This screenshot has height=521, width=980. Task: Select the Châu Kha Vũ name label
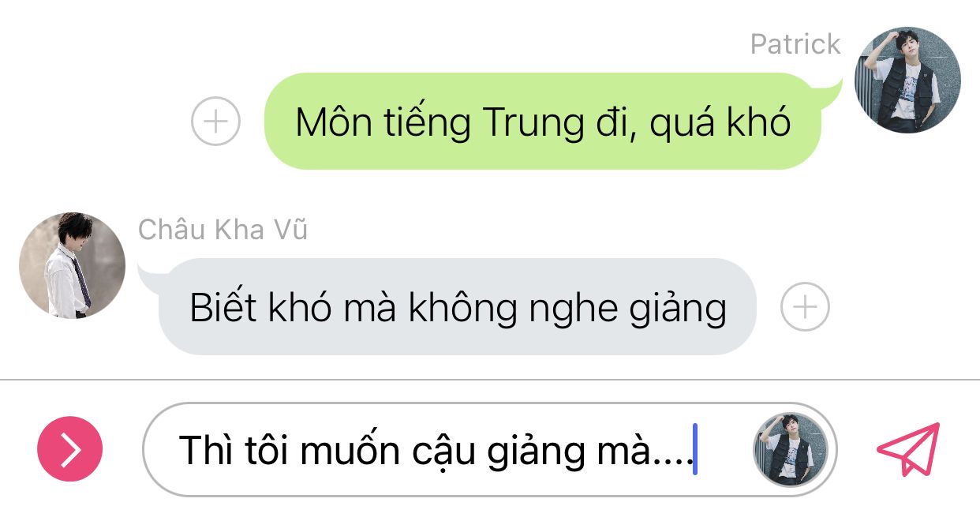(x=223, y=230)
